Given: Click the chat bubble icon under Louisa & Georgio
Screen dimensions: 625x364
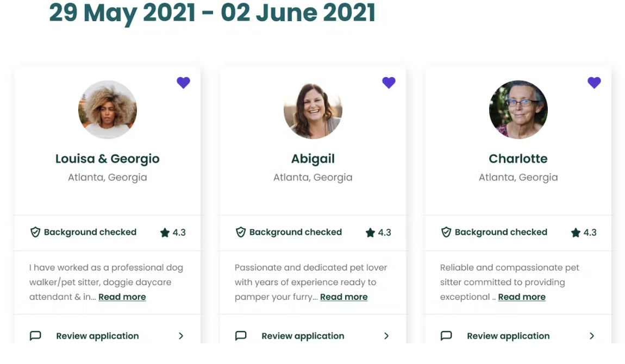Looking at the screenshot, I should click(35, 336).
